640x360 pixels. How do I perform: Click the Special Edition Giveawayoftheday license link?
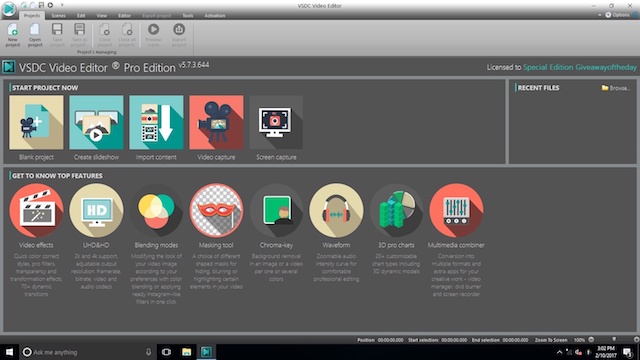pyautogui.click(x=580, y=67)
